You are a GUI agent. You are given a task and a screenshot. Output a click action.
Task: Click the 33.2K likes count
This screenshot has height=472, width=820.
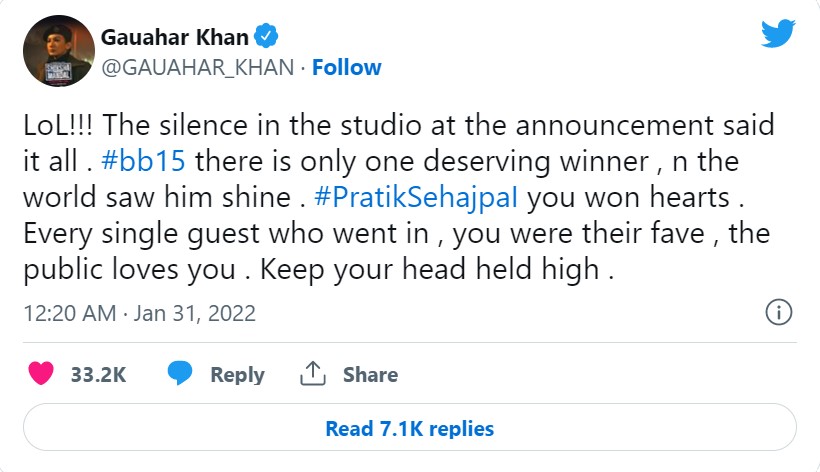click(98, 375)
